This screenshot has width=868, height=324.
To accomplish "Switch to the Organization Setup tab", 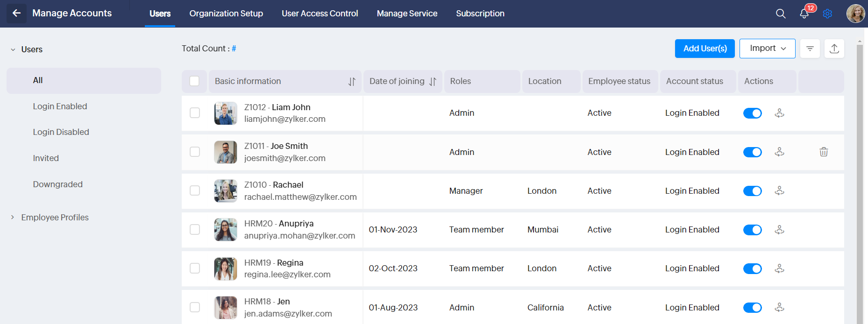I will [226, 14].
